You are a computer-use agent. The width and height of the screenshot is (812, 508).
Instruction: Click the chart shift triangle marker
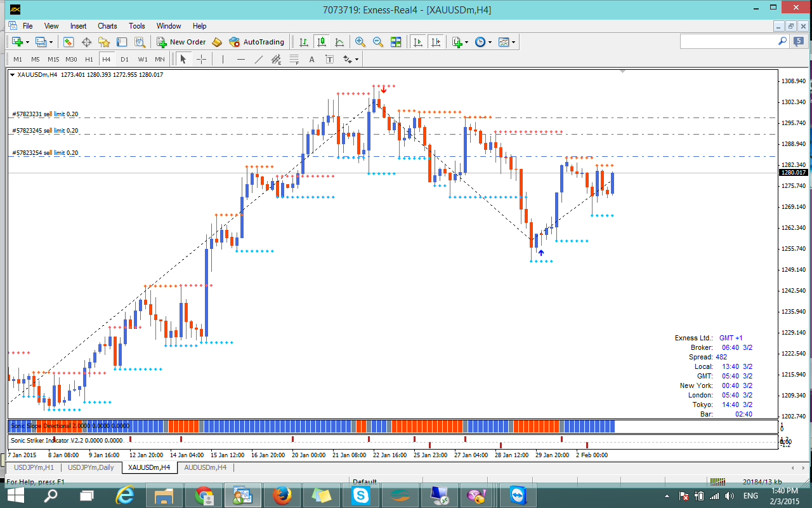pyautogui.click(x=623, y=72)
